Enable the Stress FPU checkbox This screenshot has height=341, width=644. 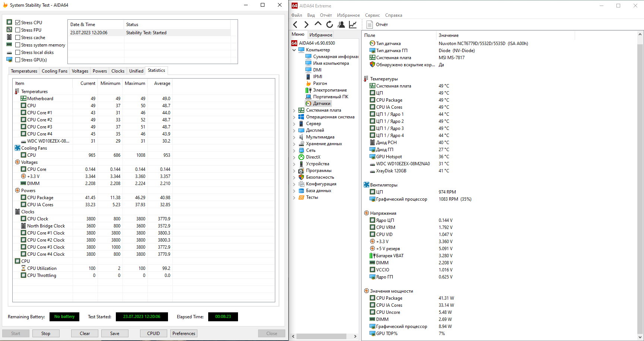(x=18, y=30)
